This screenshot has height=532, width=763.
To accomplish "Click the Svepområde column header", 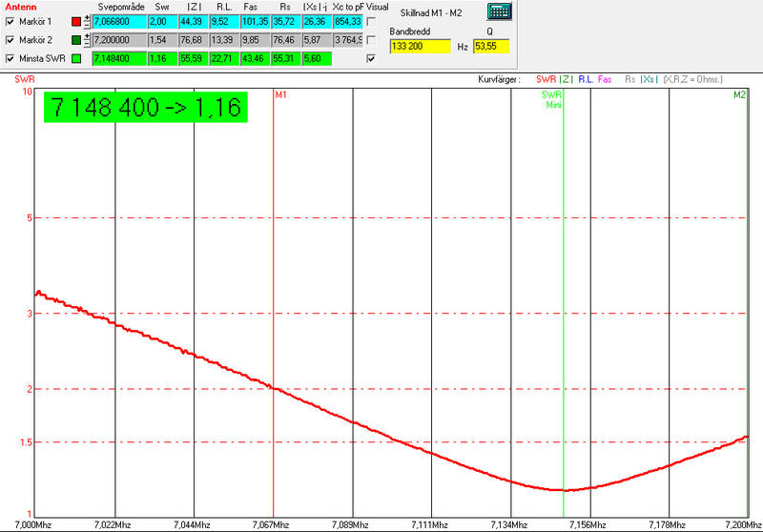I will coord(121,8).
